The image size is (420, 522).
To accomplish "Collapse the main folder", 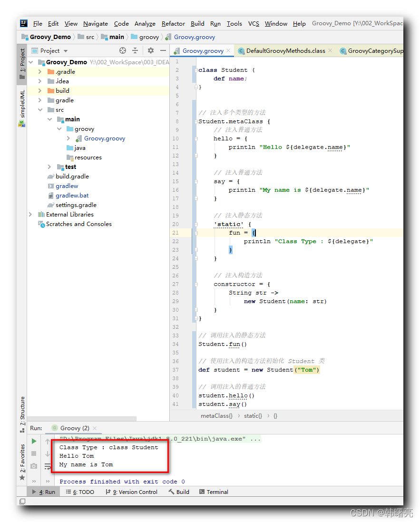I will coord(50,119).
